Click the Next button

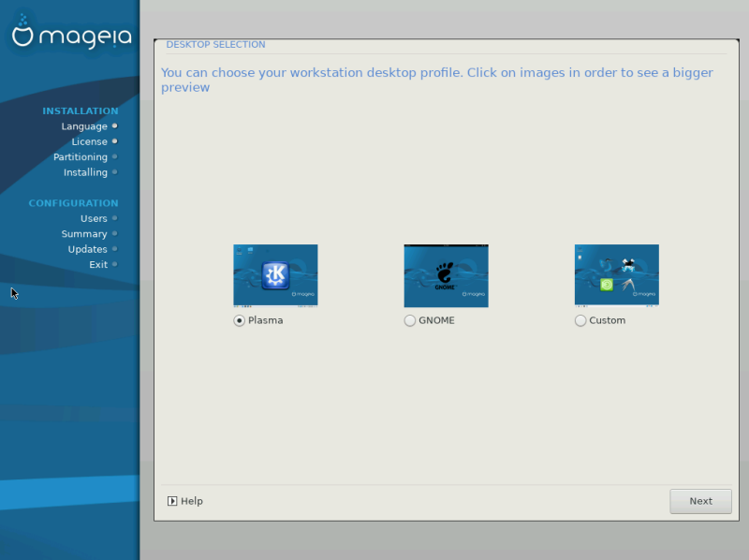pos(700,501)
